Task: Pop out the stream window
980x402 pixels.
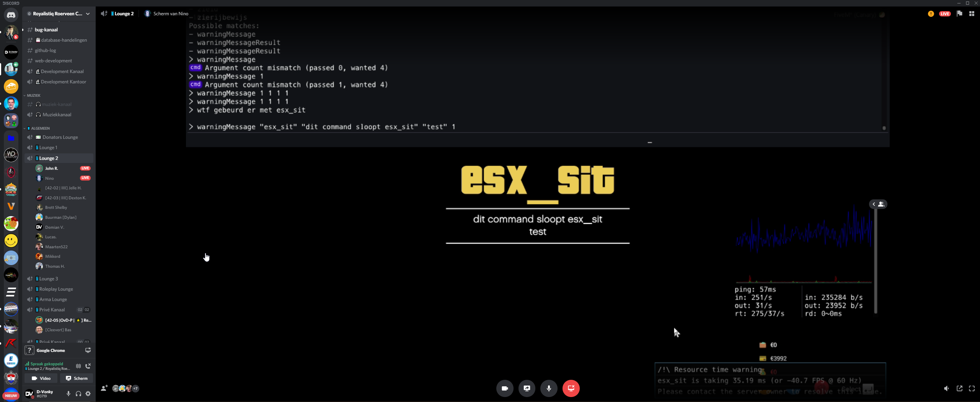Action: pyautogui.click(x=959, y=389)
